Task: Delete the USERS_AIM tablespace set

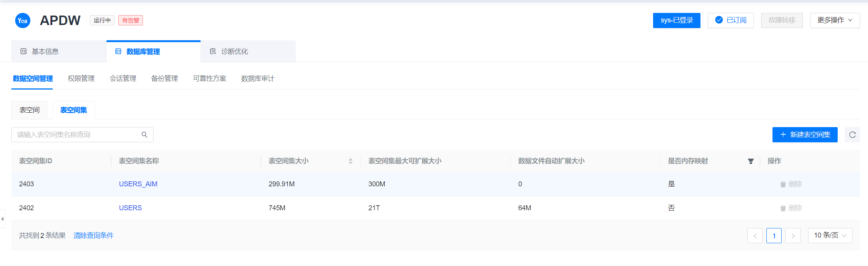Action: (791, 184)
